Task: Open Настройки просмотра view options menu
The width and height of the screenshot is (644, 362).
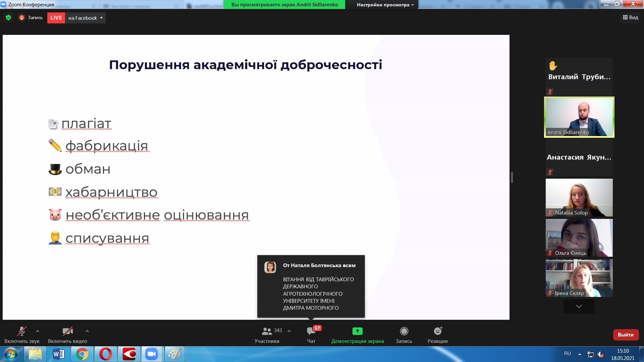Action: click(x=385, y=5)
